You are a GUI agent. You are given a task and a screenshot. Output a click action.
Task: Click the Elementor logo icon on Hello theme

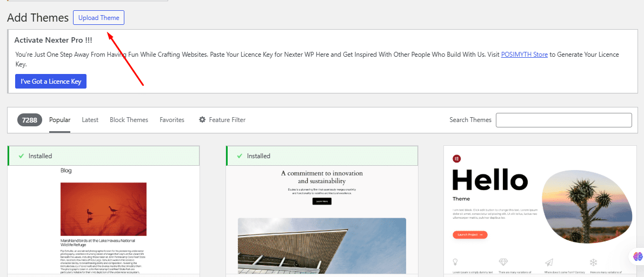(x=456, y=158)
